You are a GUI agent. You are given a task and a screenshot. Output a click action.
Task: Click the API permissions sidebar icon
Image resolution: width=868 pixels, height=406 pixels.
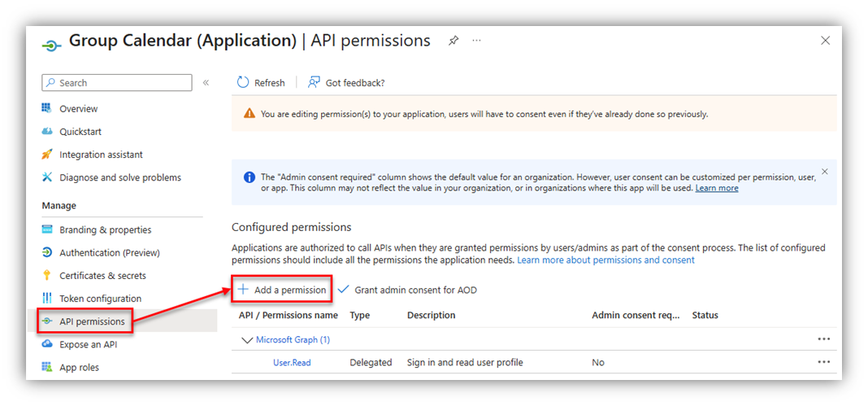tap(48, 321)
